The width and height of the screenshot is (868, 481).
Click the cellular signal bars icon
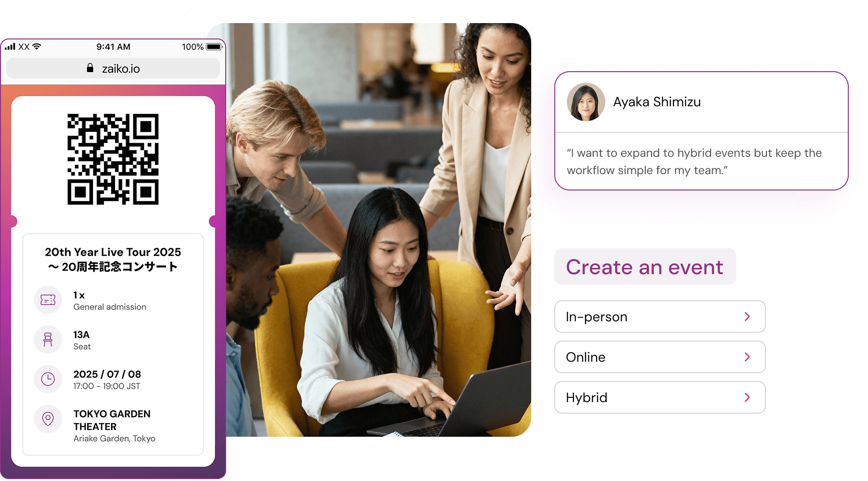point(10,47)
